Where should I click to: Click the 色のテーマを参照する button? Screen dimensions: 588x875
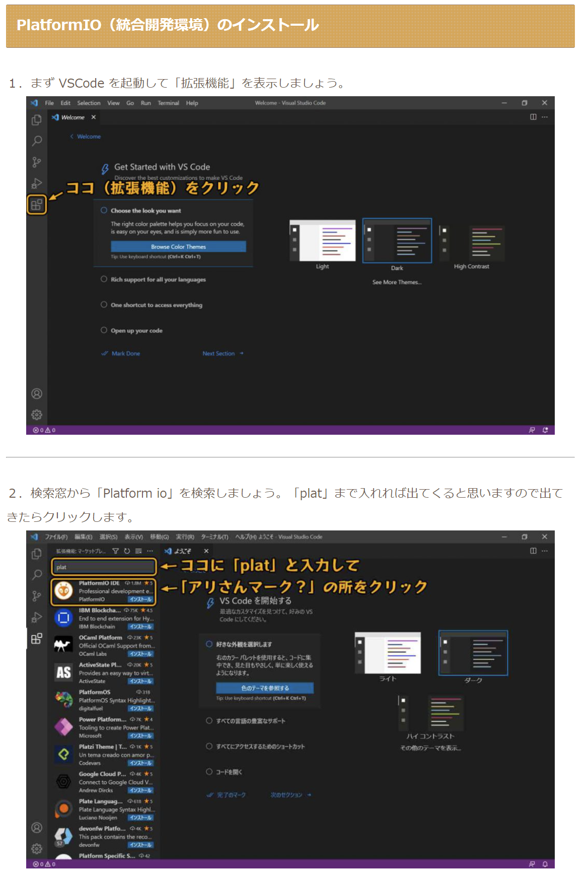click(265, 688)
